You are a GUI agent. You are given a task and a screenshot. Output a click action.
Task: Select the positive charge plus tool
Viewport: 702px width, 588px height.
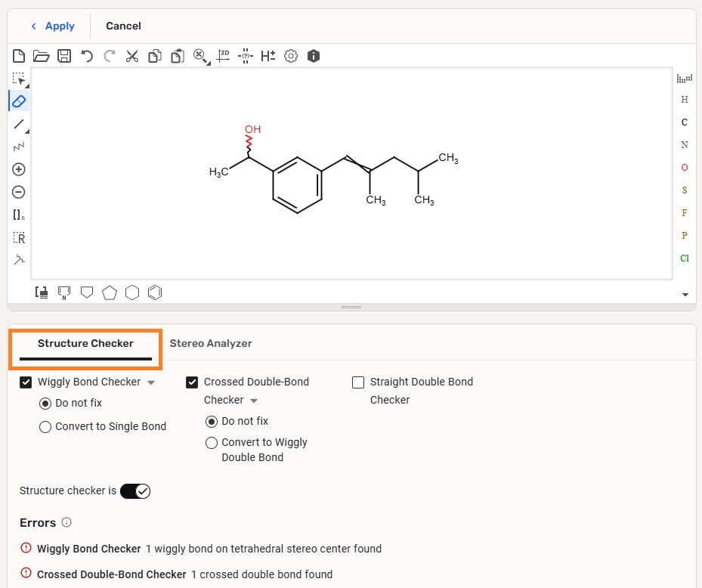point(20,169)
